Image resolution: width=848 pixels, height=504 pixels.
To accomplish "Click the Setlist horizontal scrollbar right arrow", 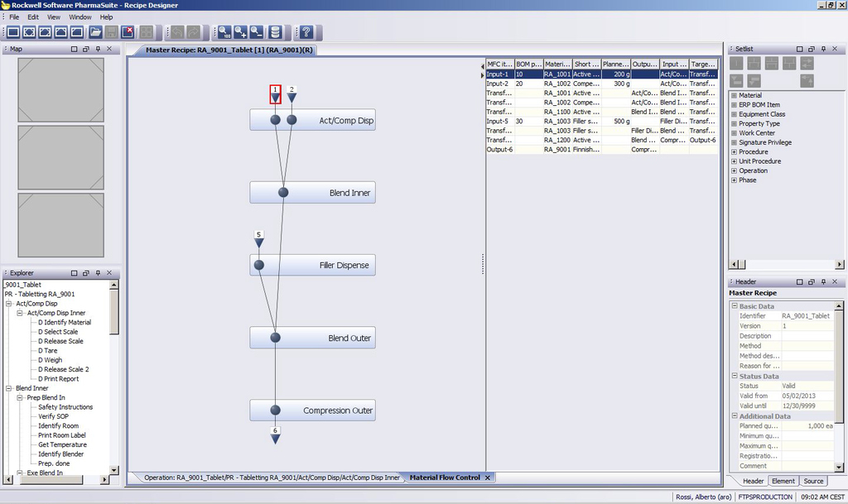I will (x=840, y=265).
